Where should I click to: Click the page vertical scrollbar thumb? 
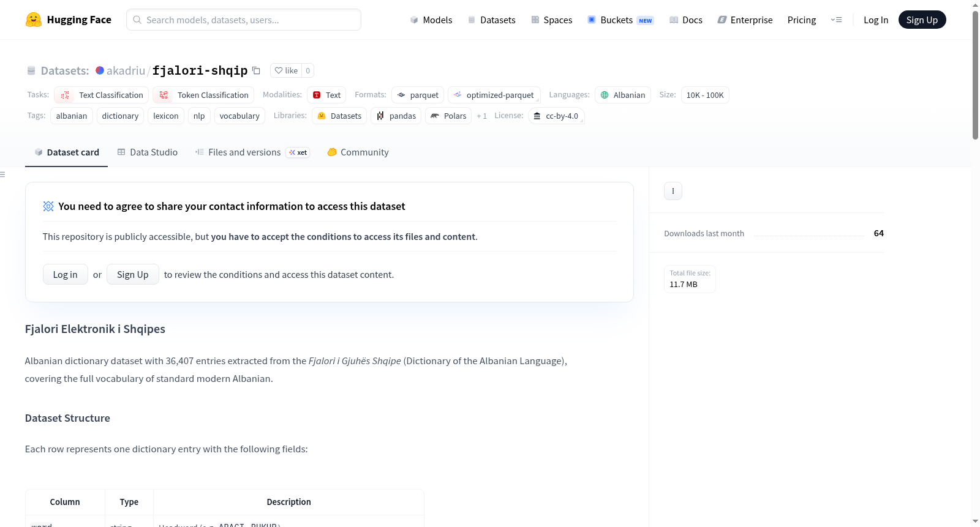pyautogui.click(x=975, y=75)
